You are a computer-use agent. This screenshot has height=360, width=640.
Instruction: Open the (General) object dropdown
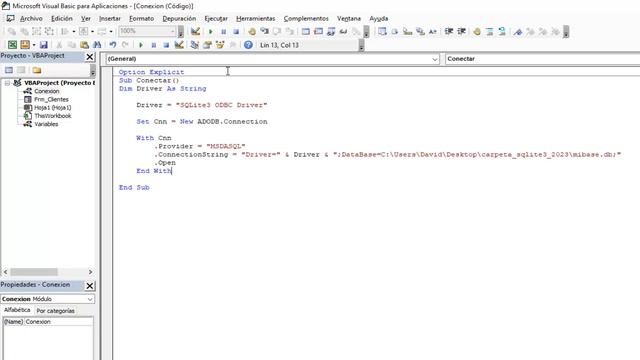click(x=435, y=59)
